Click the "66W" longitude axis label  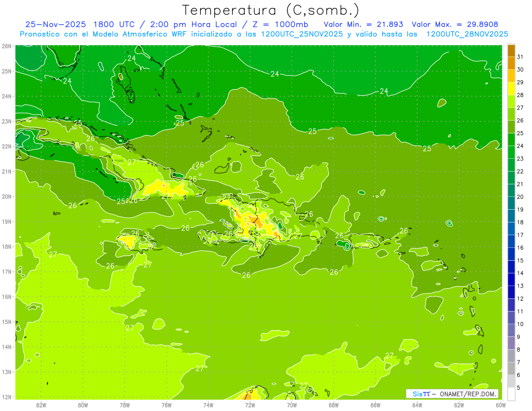click(376, 404)
